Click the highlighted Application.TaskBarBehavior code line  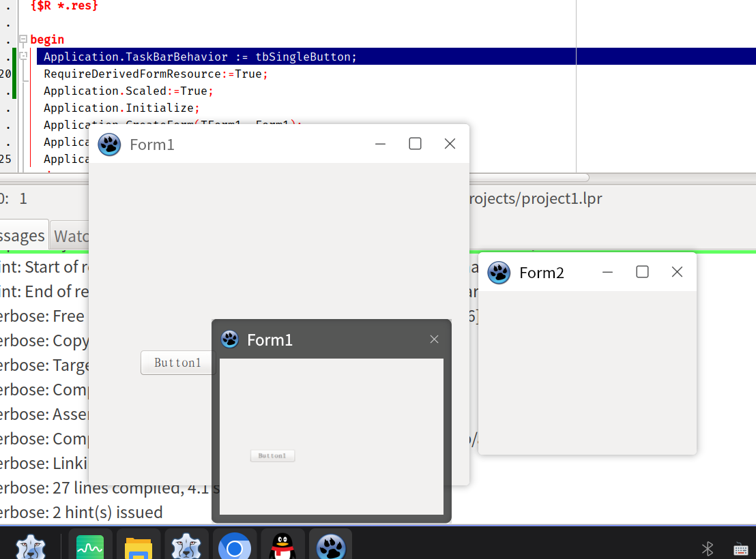pyautogui.click(x=200, y=57)
